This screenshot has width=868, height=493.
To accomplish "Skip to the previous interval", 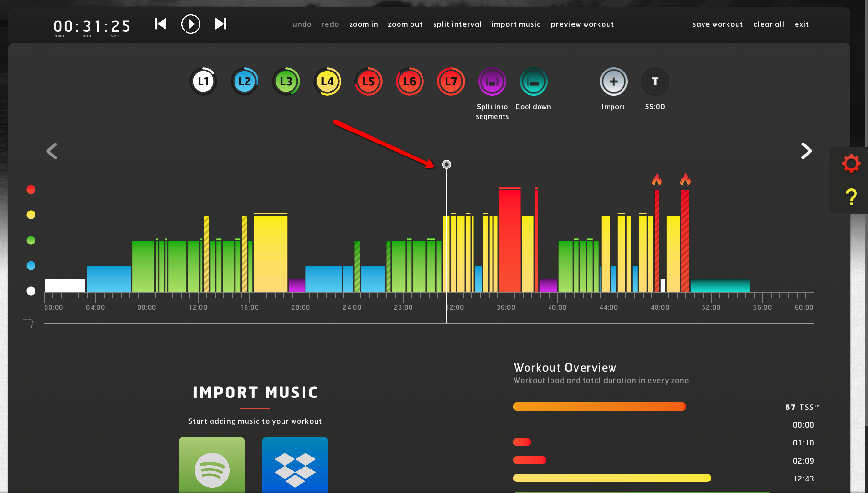I will coord(161,24).
